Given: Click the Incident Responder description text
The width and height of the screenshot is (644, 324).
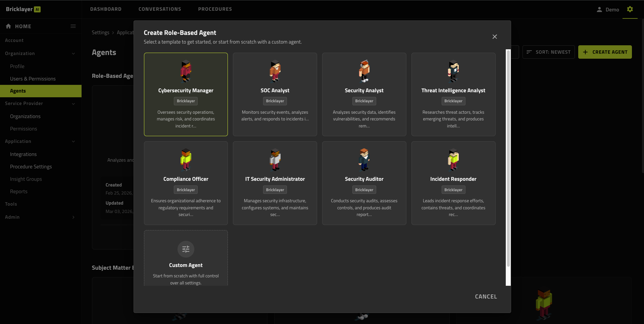Looking at the screenshot, I should click(453, 208).
